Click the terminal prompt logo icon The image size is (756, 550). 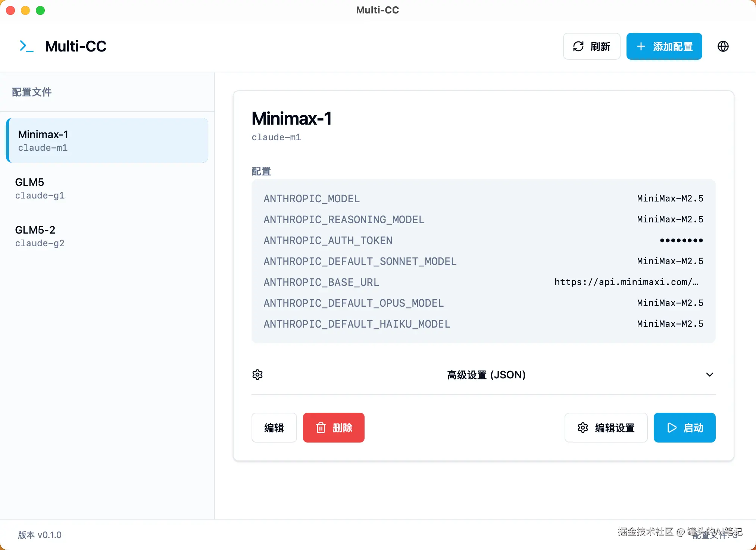(x=26, y=46)
